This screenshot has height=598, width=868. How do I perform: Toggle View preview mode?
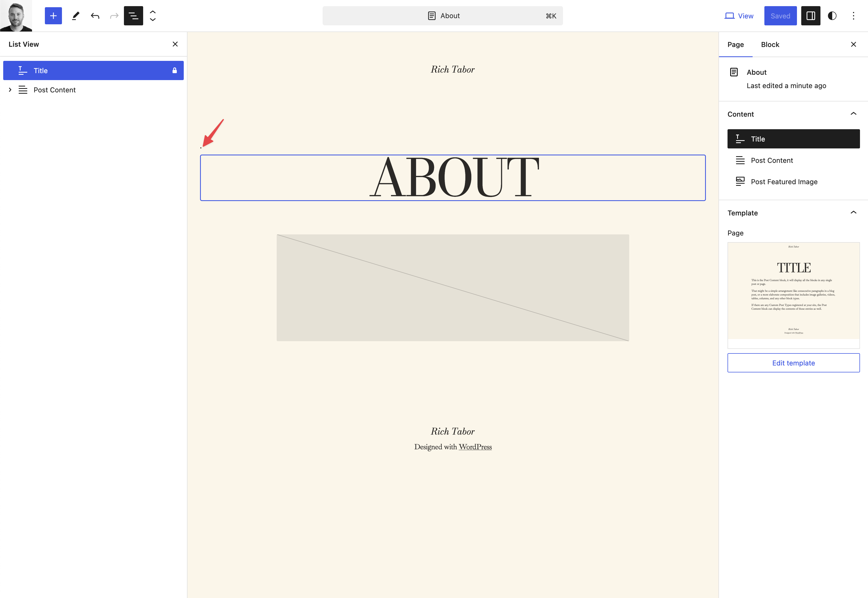[x=738, y=16]
